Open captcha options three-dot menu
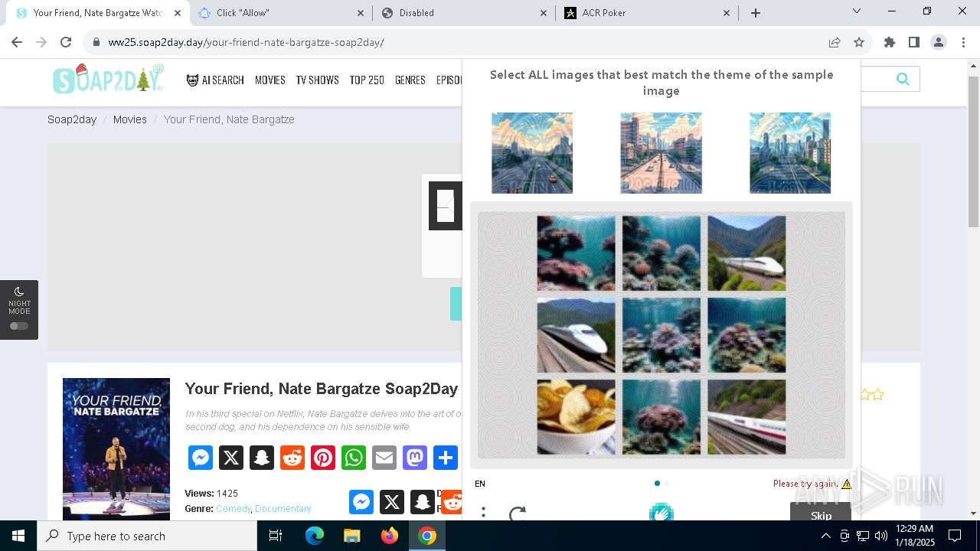 tap(483, 513)
